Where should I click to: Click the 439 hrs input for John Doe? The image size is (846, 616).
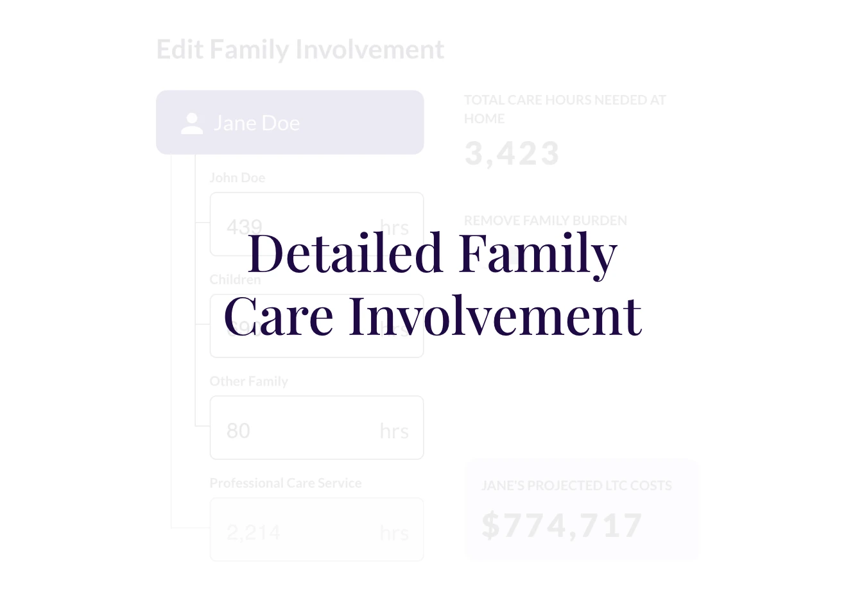click(x=316, y=225)
